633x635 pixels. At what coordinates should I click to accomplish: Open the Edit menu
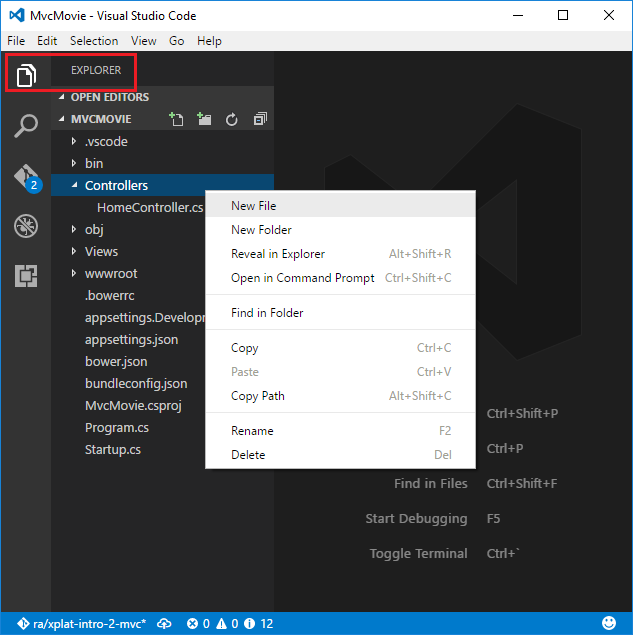[x=47, y=41]
